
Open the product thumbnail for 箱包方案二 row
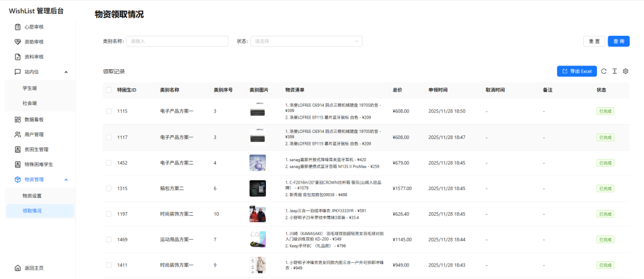[x=257, y=188]
